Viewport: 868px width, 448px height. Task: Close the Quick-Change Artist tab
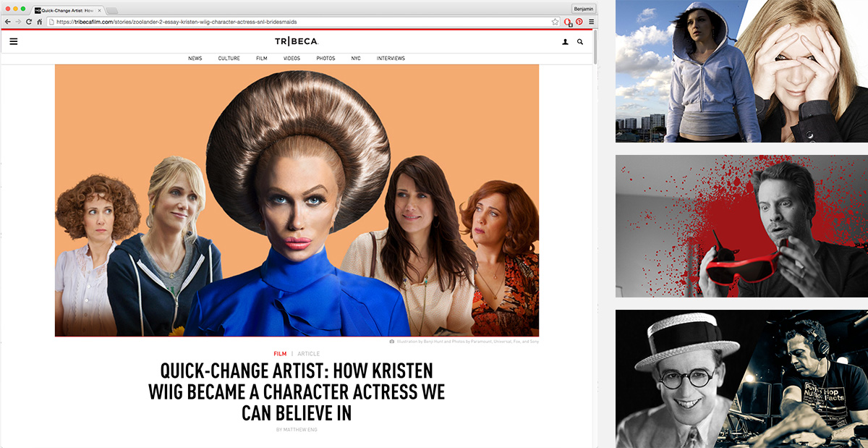coord(99,10)
